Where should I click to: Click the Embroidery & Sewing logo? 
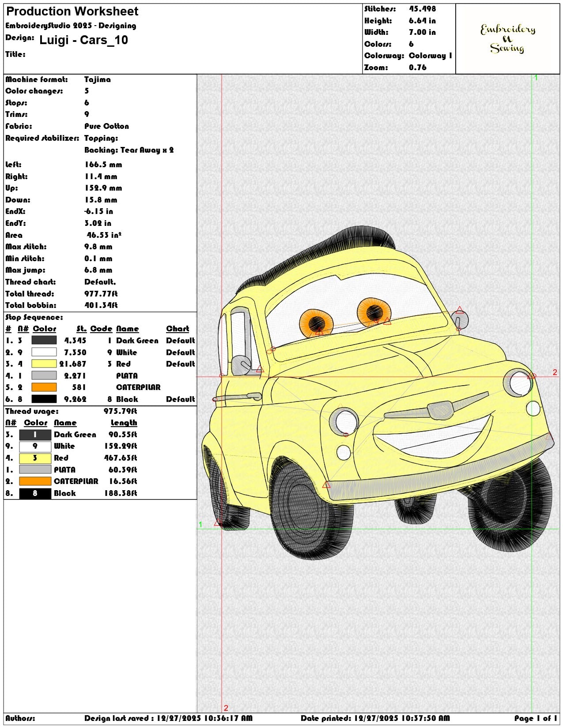coord(508,39)
